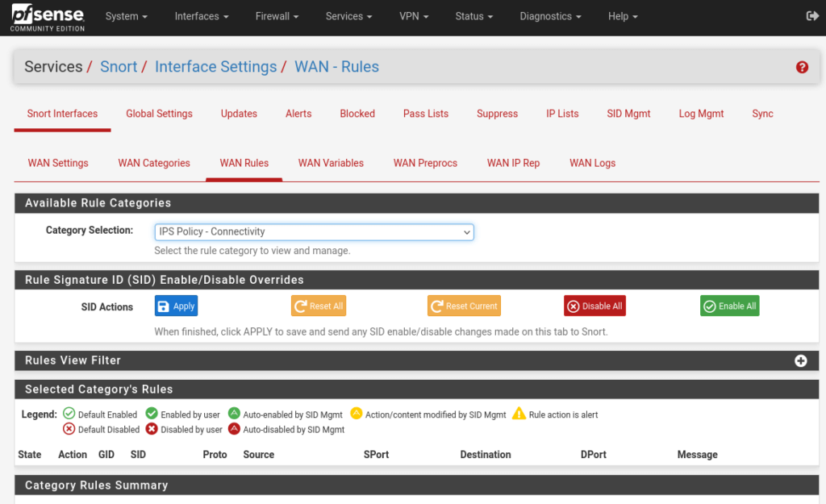Click the blue Apply button
The width and height of the screenshot is (826, 504).
[176, 306]
